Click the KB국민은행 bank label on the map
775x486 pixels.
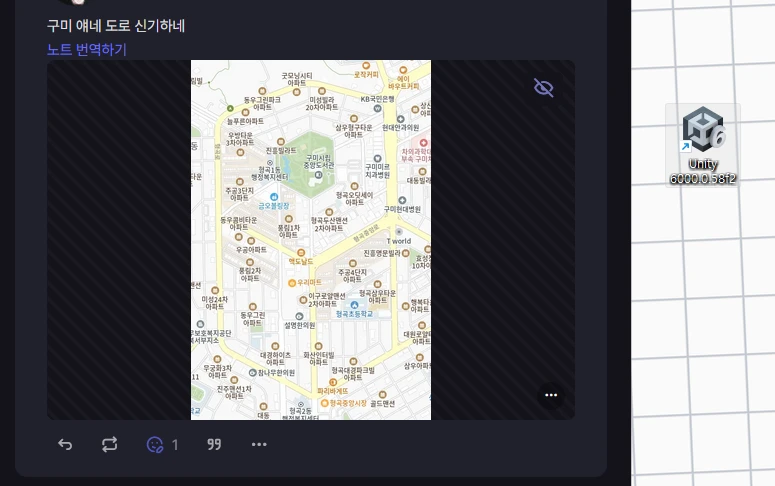[x=378, y=99]
